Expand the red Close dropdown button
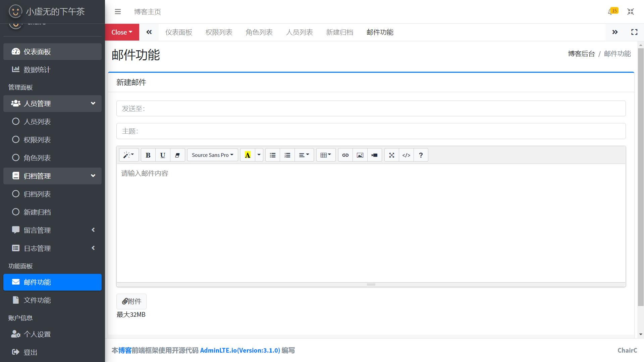The image size is (644, 362). click(122, 32)
